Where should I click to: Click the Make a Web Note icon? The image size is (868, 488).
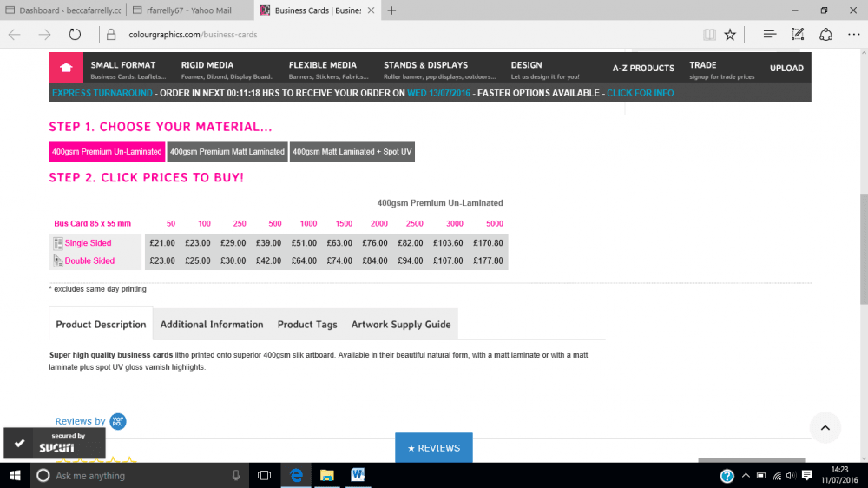pyautogui.click(x=798, y=35)
